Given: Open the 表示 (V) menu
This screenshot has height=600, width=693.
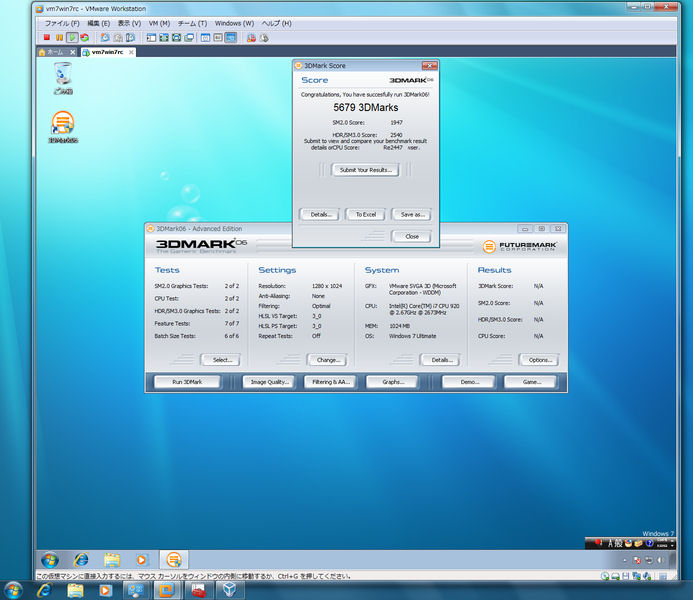Looking at the screenshot, I should 129,23.
